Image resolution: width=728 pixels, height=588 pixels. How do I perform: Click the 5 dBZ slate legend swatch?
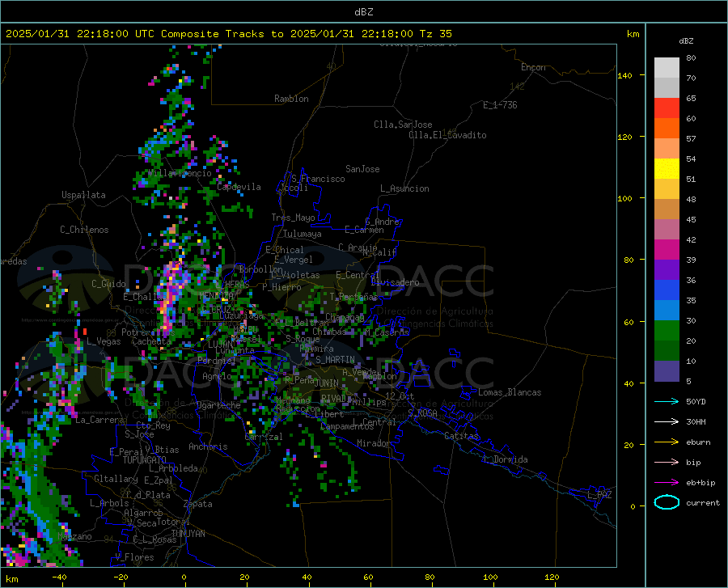[667, 370]
